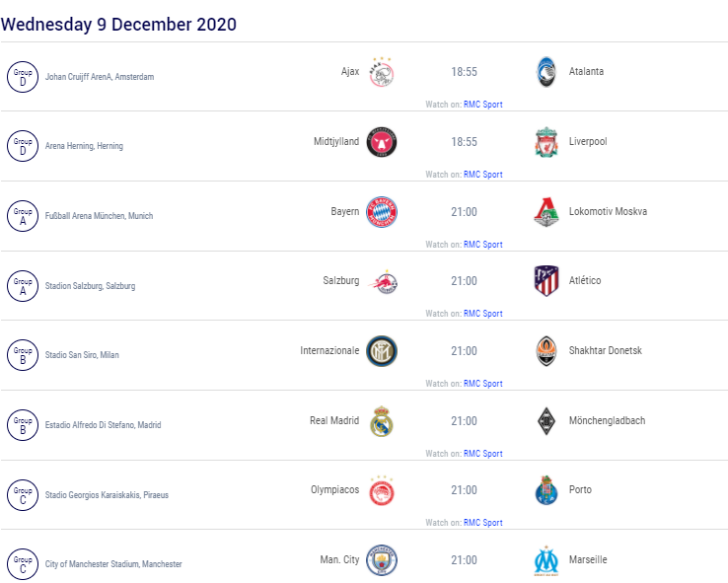
Task: Click the Shakhtar Donetsk team name
Action: tap(606, 350)
